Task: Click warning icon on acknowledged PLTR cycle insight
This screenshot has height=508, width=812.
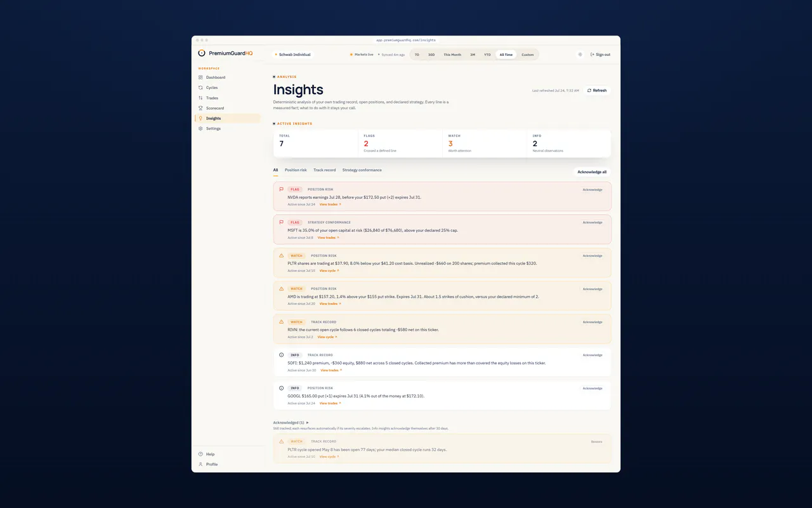Action: click(281, 441)
